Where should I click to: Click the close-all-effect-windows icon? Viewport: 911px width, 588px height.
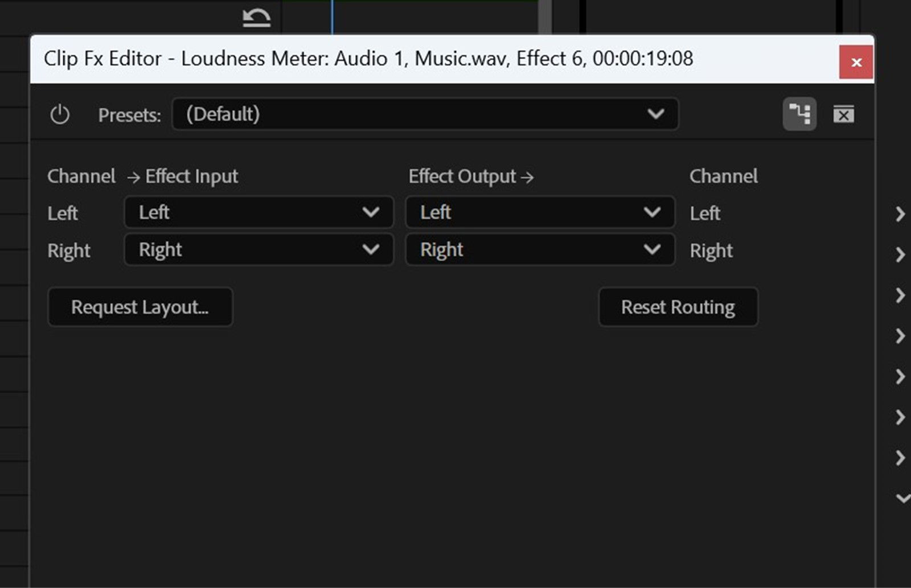[x=844, y=114]
